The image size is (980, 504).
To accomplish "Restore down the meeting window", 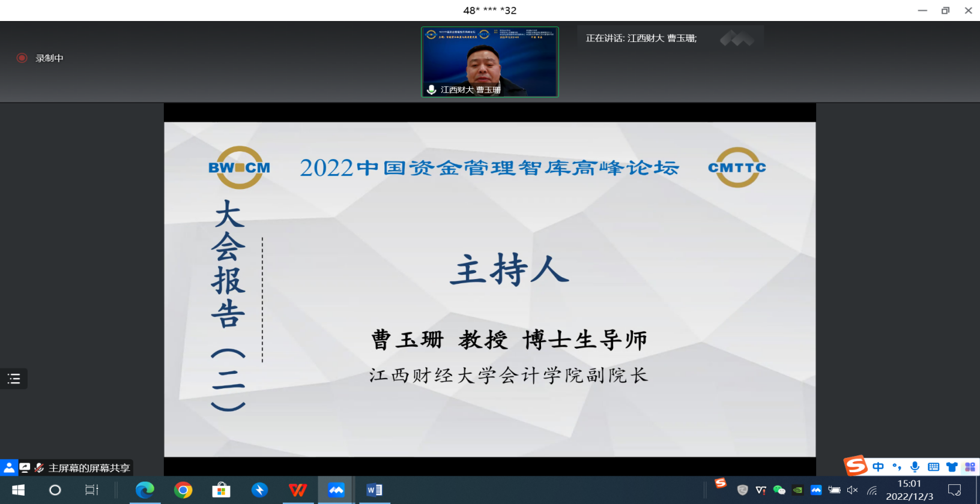I will point(945,10).
